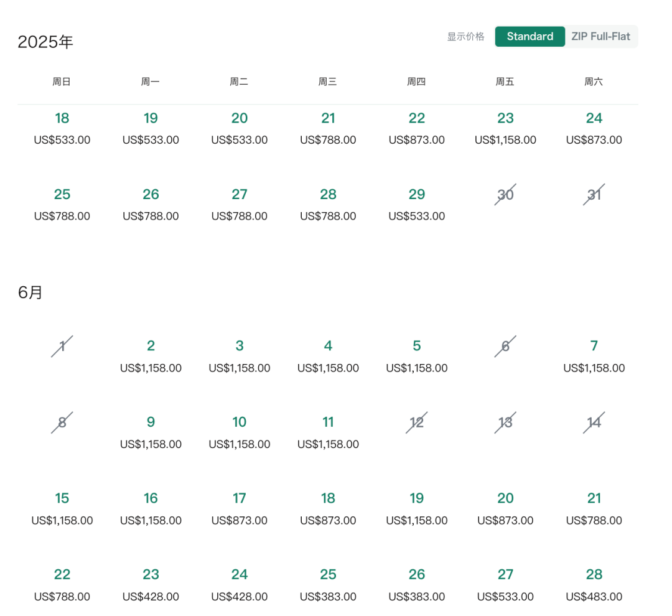This screenshot has height=616, width=672.
Task: Pick June 27 at US$533.00
Action: [x=506, y=585]
